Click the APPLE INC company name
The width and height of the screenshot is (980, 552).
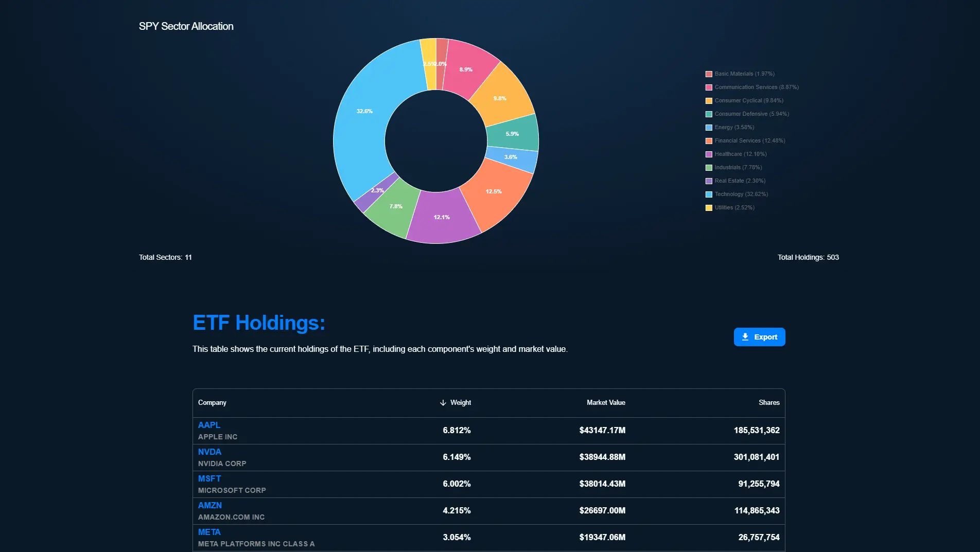[x=218, y=437]
